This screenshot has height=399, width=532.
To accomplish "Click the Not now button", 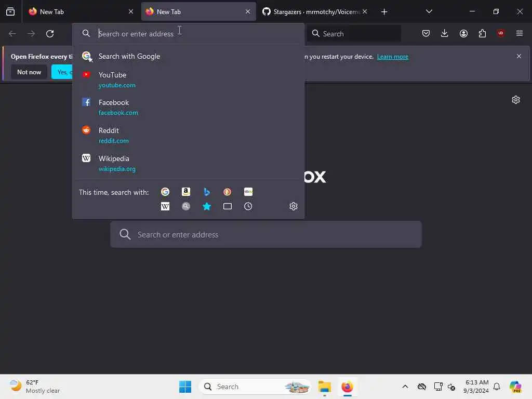I will [29, 72].
